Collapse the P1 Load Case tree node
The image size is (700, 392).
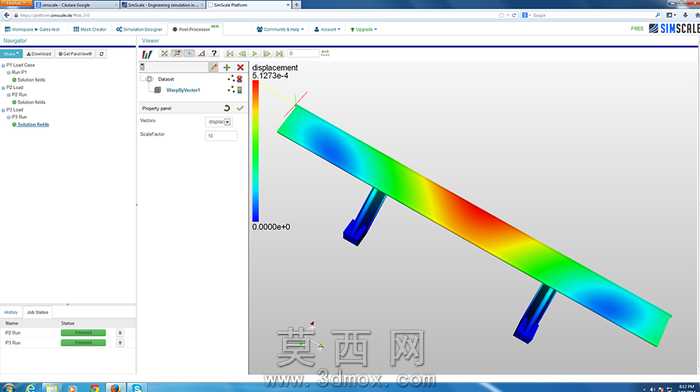pos(4,65)
